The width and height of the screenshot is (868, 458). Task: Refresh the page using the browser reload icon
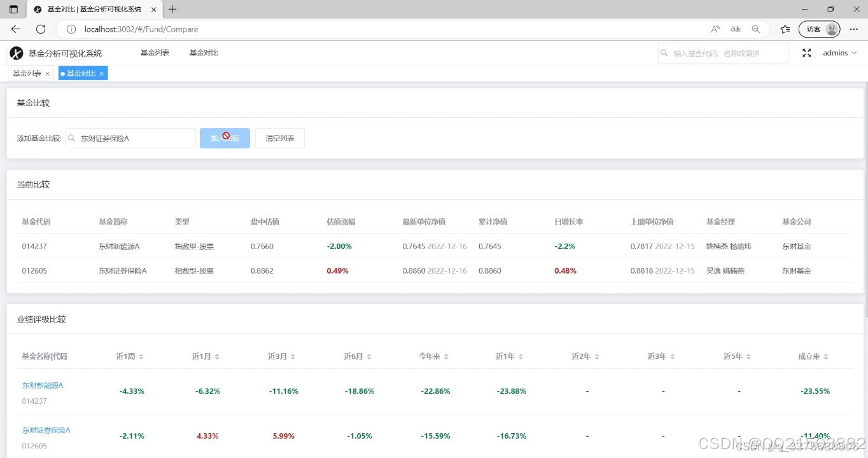(x=40, y=29)
